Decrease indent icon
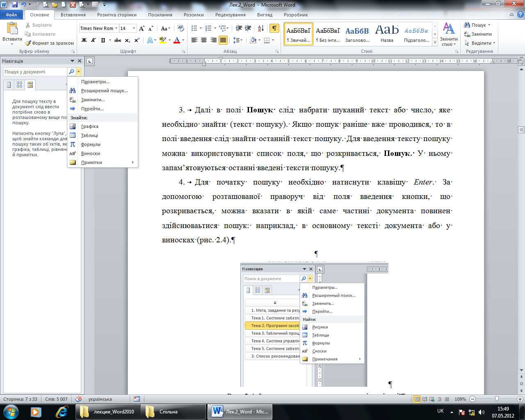Screen dimensions: 525x420 [x=239, y=28]
